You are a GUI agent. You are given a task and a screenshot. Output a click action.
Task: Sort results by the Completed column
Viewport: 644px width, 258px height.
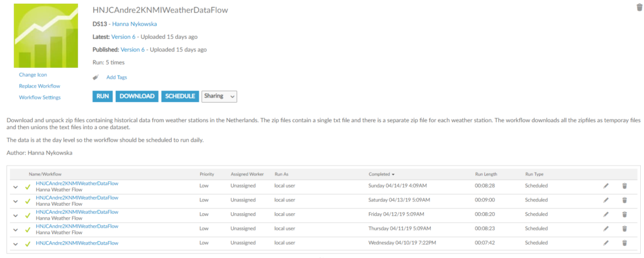(380, 173)
